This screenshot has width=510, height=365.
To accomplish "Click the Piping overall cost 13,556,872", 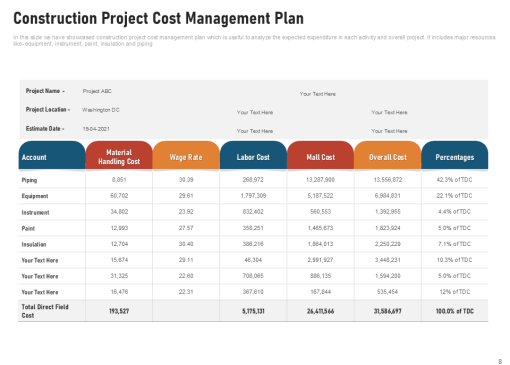I will pos(388,180).
